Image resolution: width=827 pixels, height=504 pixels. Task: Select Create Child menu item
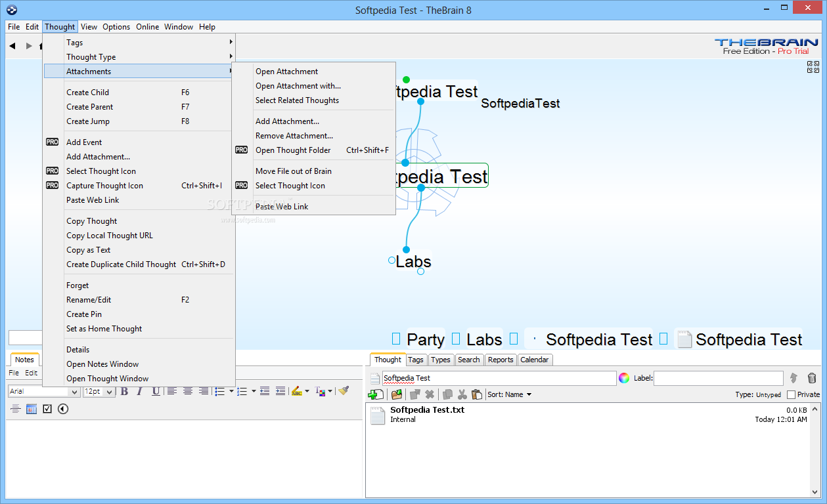(x=139, y=93)
